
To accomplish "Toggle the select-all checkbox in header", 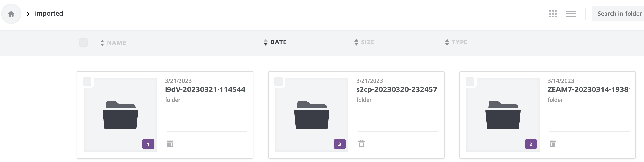I will tap(83, 43).
